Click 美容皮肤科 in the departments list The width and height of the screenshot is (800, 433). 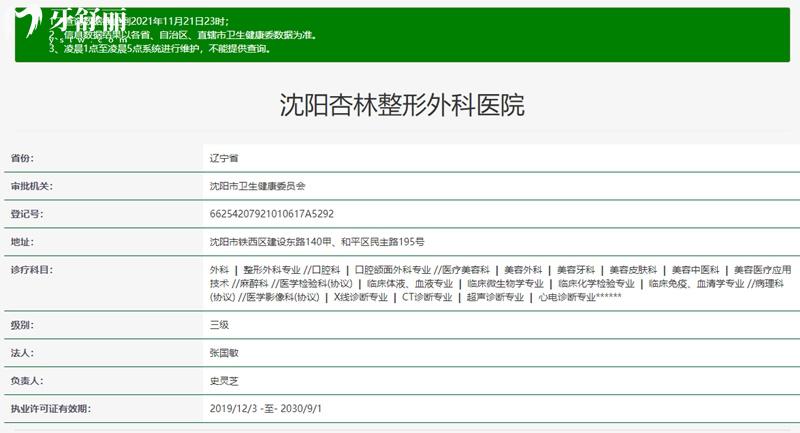633,270
